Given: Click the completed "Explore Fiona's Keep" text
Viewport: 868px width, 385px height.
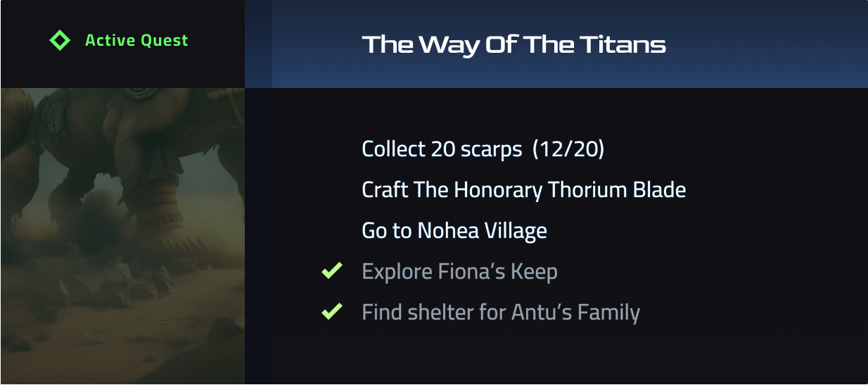Looking at the screenshot, I should (x=459, y=272).
